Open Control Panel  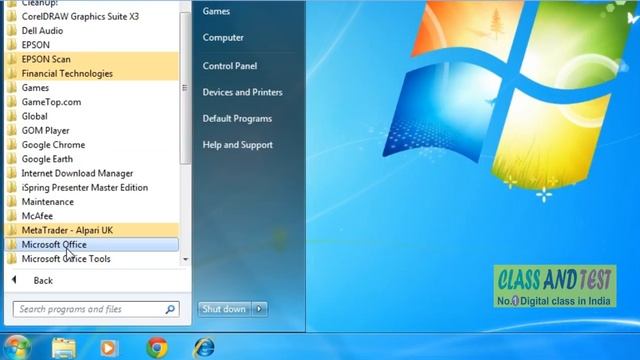[230, 66]
